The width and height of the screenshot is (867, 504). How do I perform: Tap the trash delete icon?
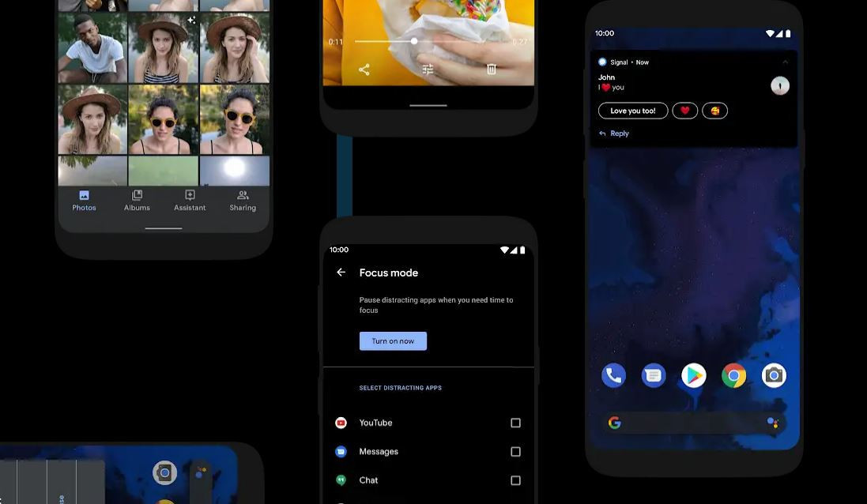click(x=492, y=70)
